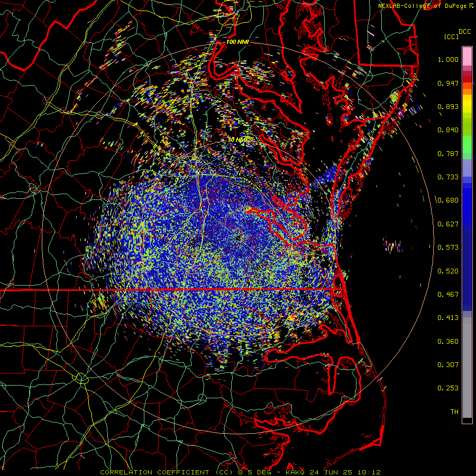Select the 0.947 color scale value

[x=448, y=84]
